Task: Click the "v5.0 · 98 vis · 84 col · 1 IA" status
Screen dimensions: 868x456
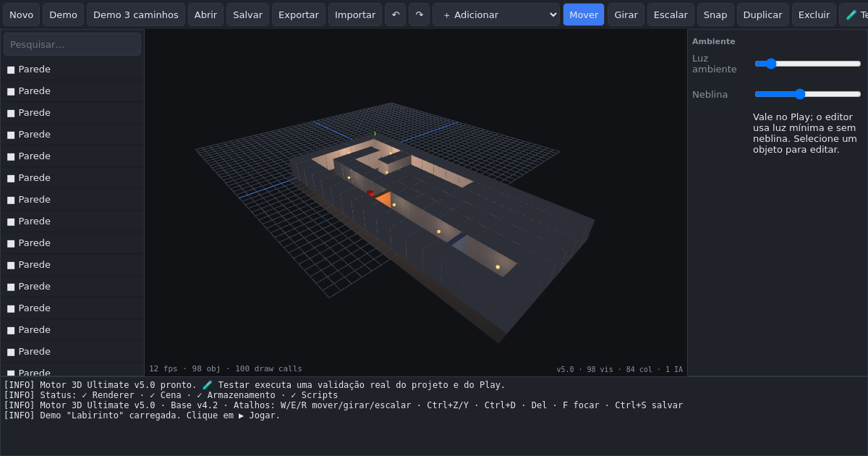Action: (x=619, y=369)
